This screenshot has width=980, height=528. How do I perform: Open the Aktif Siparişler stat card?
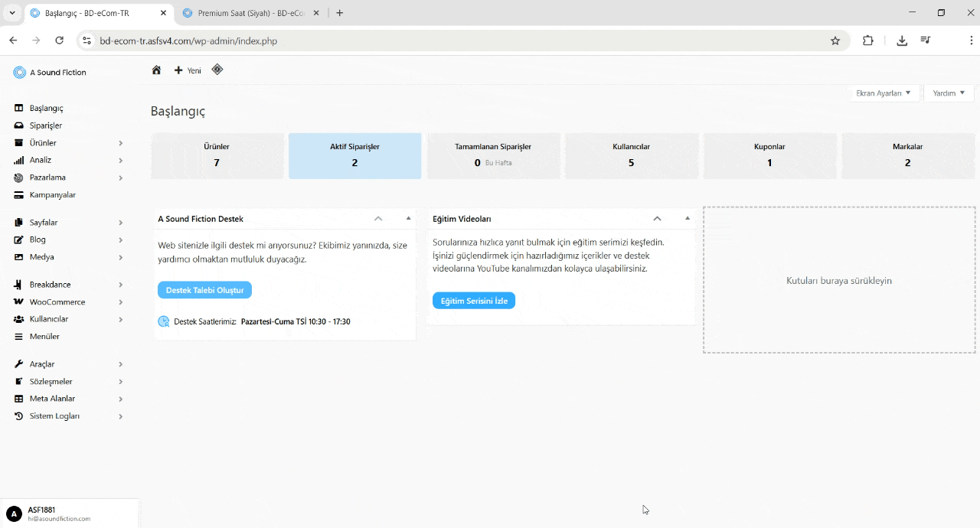pyautogui.click(x=354, y=155)
